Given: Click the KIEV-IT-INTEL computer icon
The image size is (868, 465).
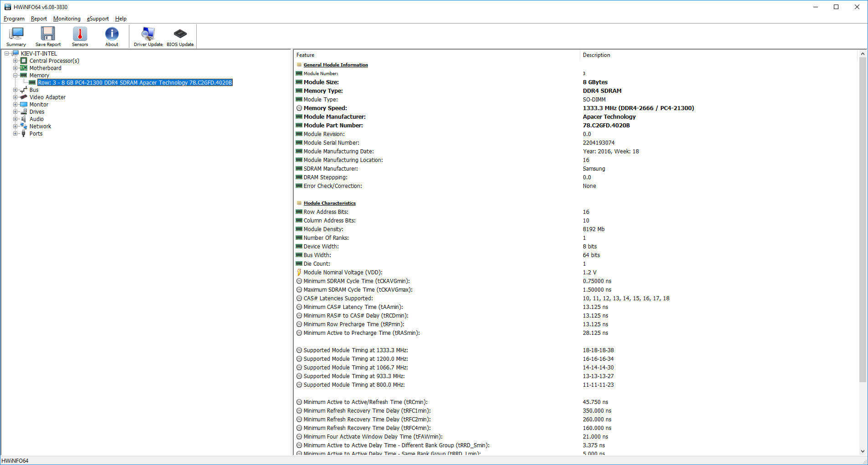Looking at the screenshot, I should [x=15, y=53].
